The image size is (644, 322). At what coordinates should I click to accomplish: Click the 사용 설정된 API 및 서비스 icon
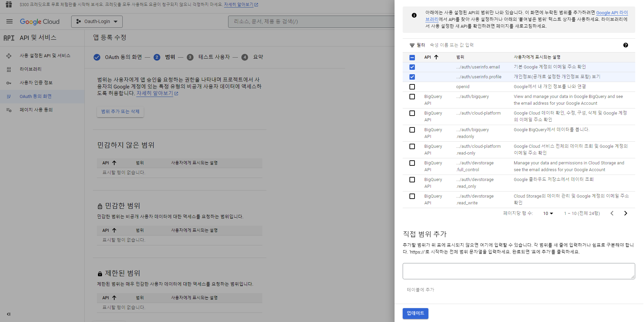9,56
